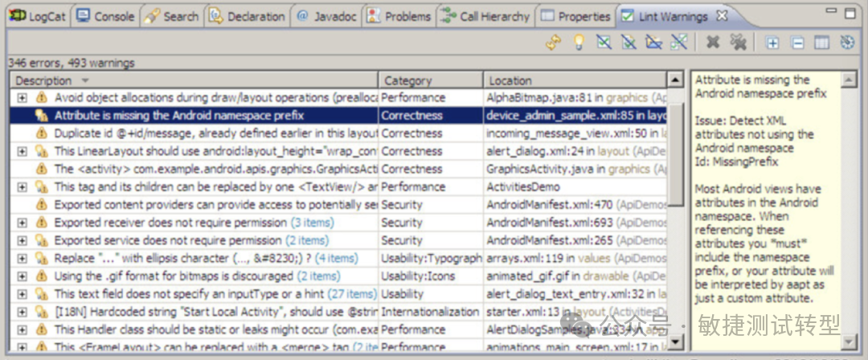Click the details pane scrollbar down arrow
Screen dimensions: 868x360
(x=849, y=342)
